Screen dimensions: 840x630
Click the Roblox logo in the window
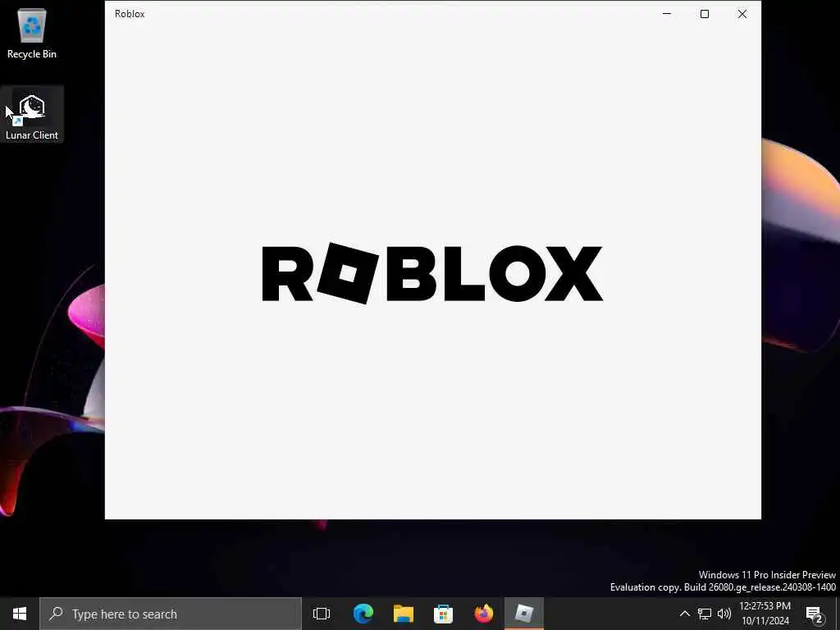point(432,273)
